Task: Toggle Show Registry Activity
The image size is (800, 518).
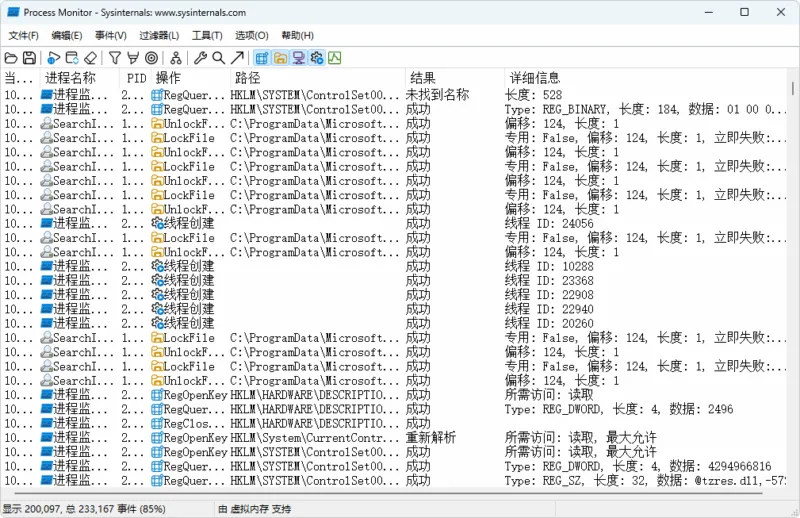Action: pos(262,58)
